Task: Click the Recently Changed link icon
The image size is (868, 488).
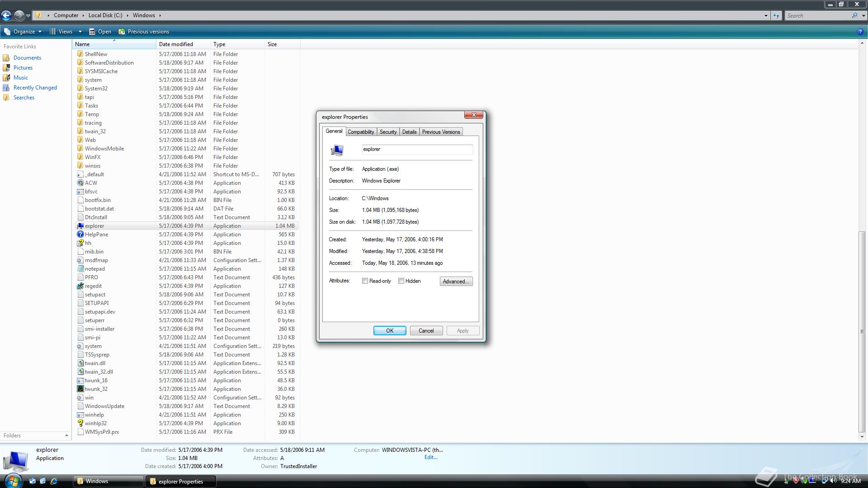Action: pos(6,88)
